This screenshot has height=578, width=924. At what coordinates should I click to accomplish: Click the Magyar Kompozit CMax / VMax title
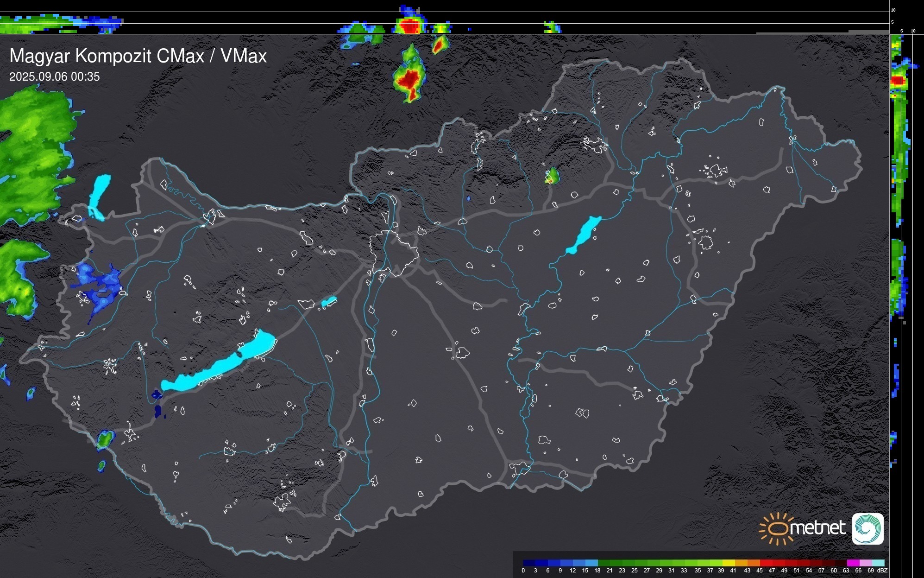[138, 56]
